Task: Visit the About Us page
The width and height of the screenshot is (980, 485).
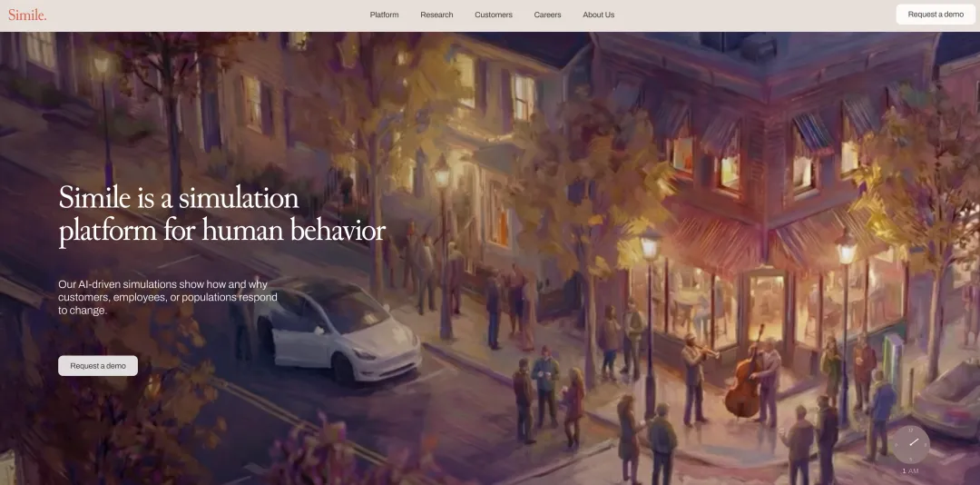Action: (x=599, y=15)
